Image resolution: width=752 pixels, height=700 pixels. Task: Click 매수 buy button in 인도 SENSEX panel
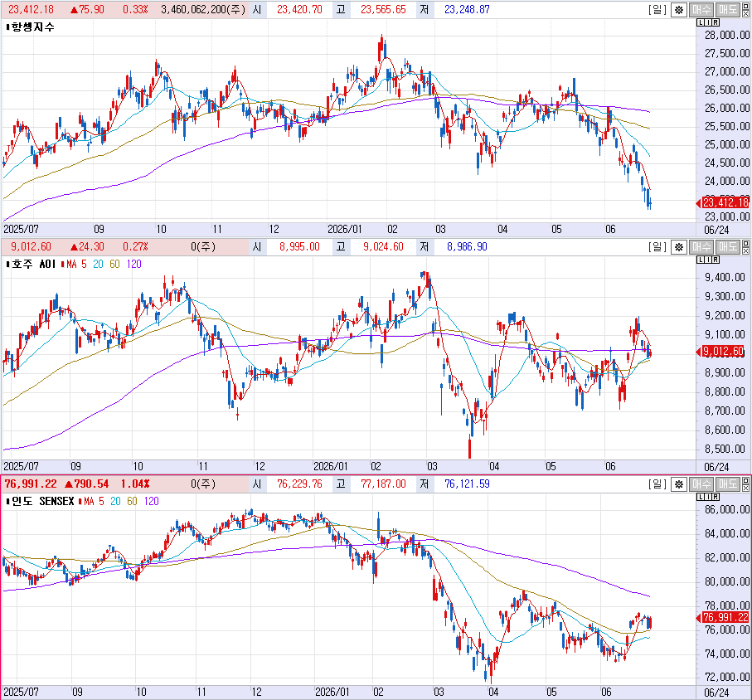point(701,484)
